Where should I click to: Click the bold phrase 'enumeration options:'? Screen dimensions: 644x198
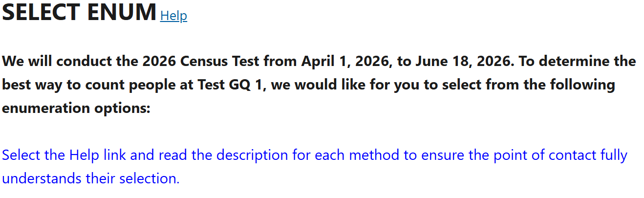[76, 108]
